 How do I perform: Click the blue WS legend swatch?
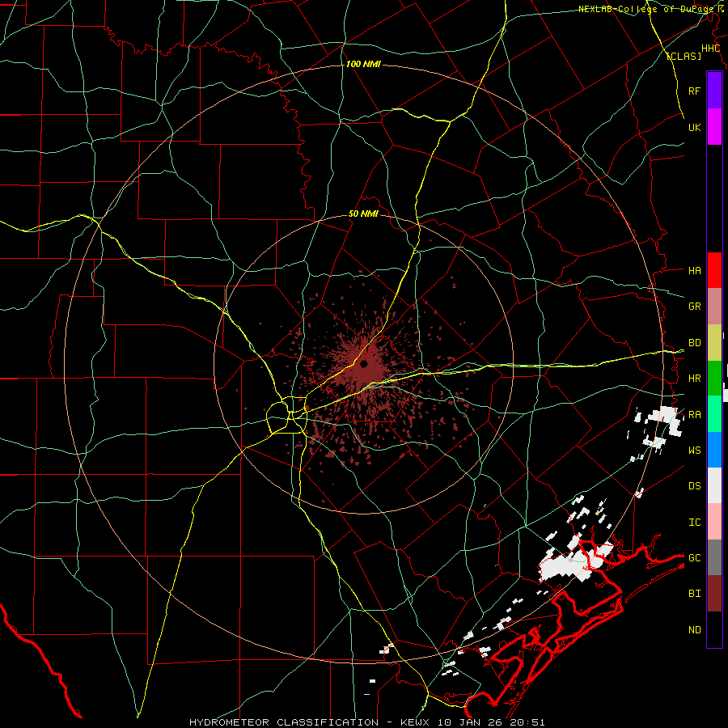tap(714, 450)
